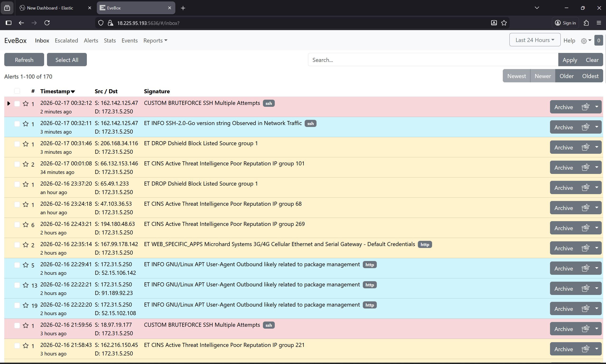The height and width of the screenshot is (364, 606).
Task: Open the browser extensions icon
Action: coord(586,23)
